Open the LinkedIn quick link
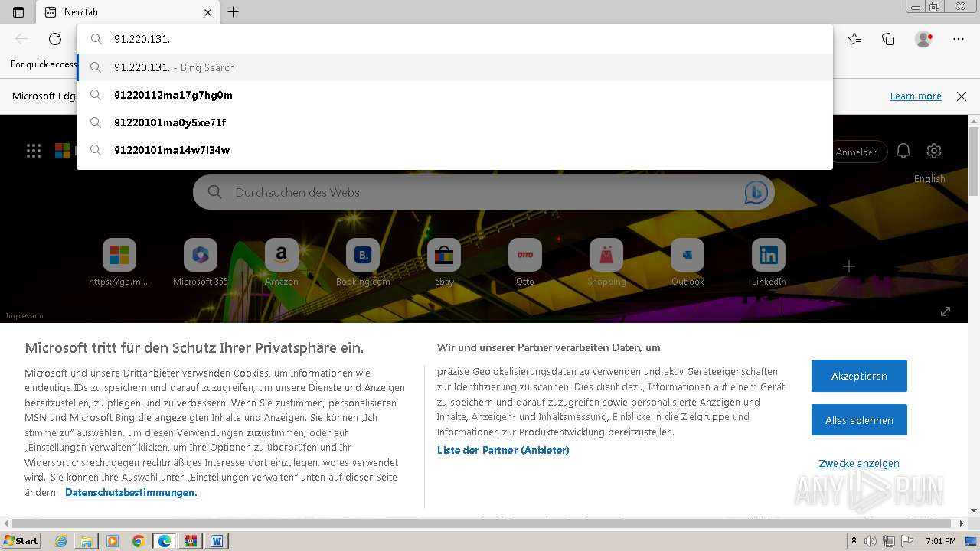 [x=769, y=262]
